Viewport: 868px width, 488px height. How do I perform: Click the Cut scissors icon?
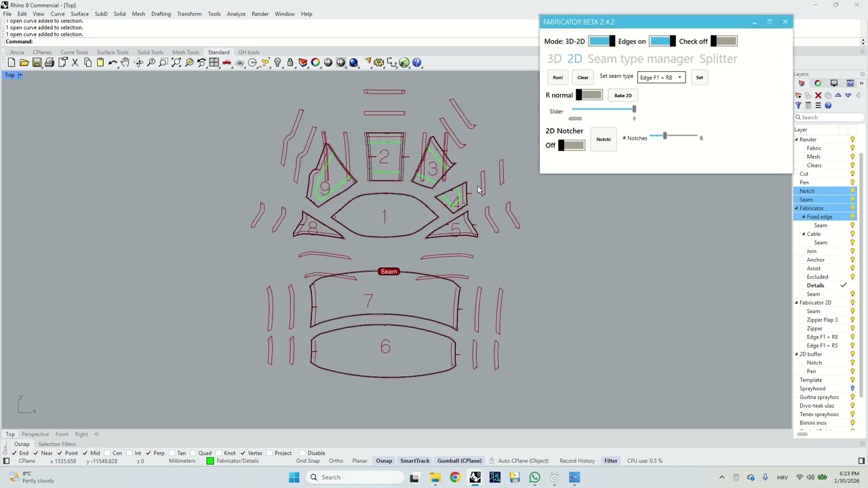click(x=75, y=62)
